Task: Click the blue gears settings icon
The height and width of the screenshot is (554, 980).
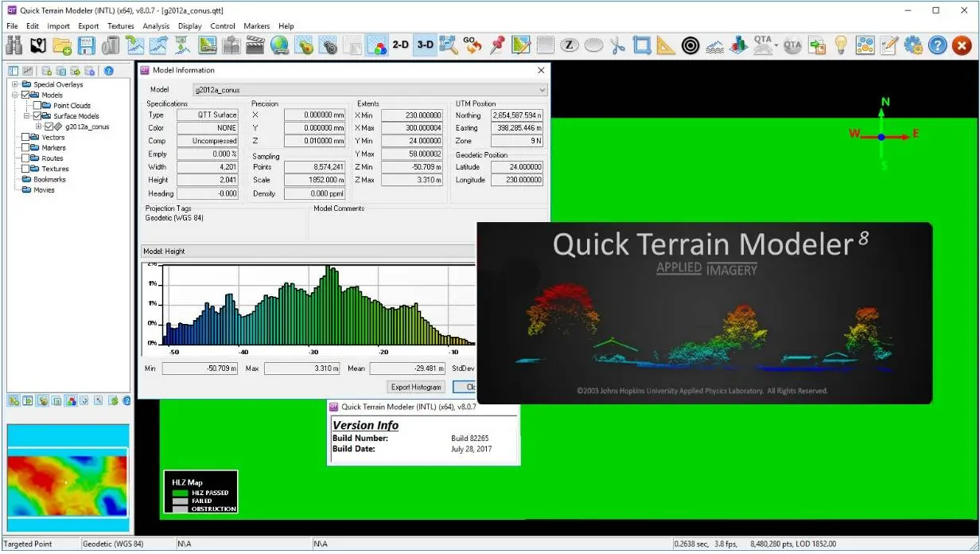Action: [x=913, y=45]
